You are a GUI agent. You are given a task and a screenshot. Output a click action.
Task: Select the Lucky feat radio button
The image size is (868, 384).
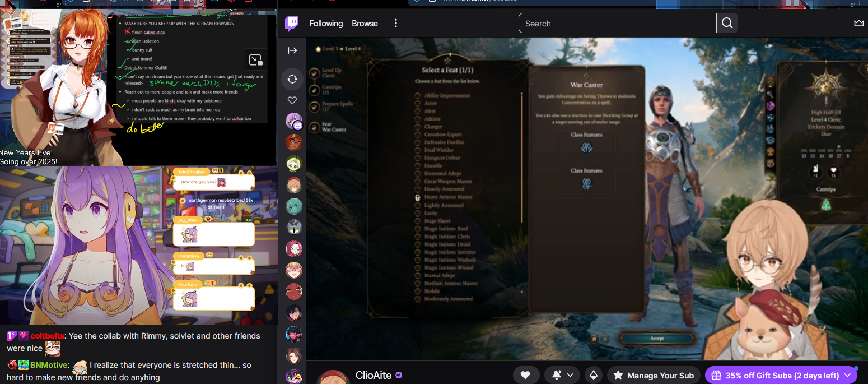pos(418,213)
